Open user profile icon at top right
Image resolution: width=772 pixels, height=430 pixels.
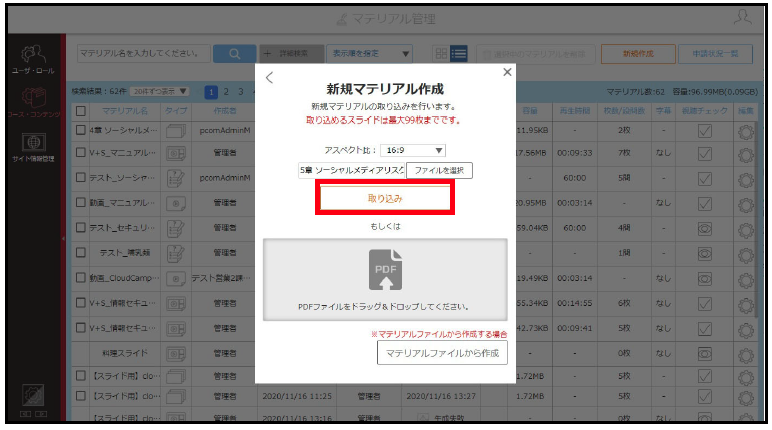tap(742, 17)
